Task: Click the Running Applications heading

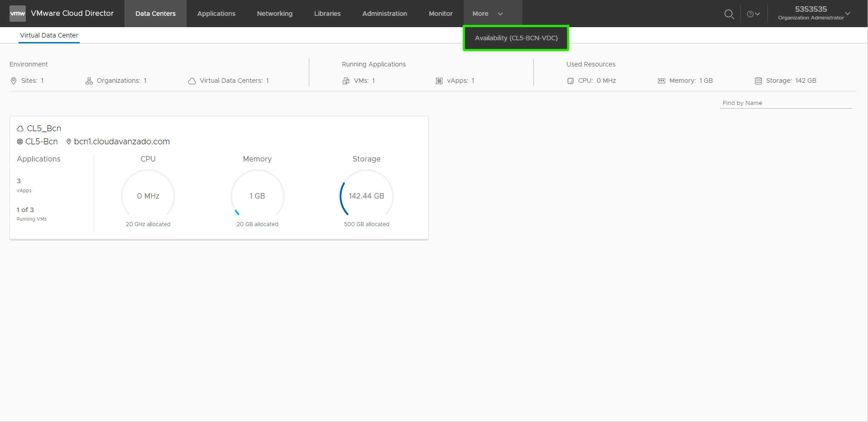Action: 374,64
